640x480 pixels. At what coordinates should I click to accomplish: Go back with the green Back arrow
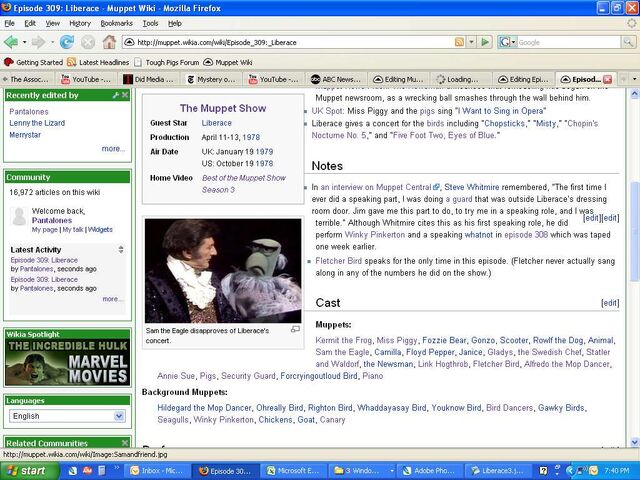pyautogui.click(x=11, y=42)
